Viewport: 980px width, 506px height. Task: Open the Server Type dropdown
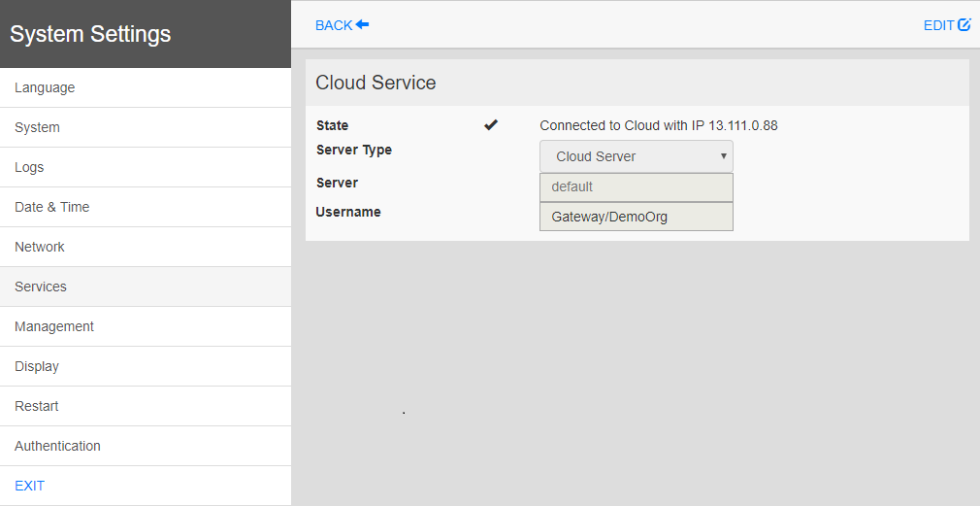[x=637, y=156]
